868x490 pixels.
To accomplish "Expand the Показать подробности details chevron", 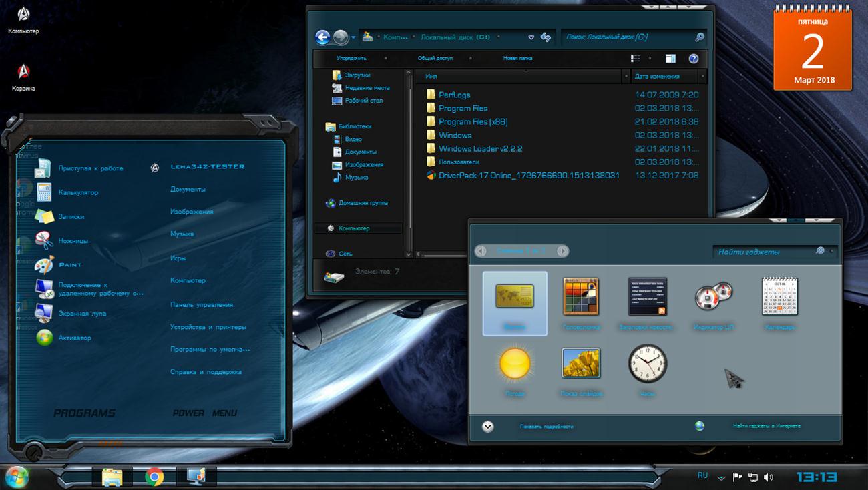I will (488, 427).
